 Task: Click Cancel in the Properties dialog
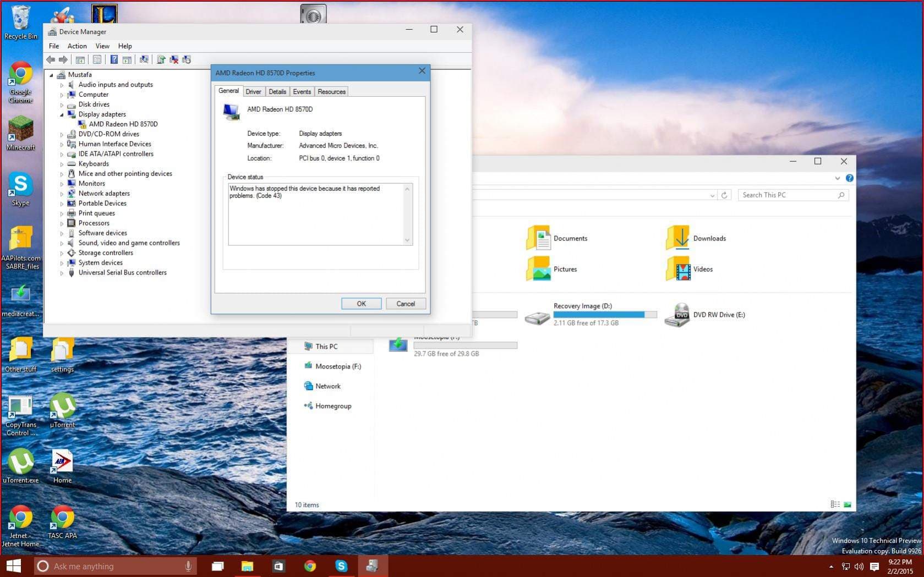[406, 304]
